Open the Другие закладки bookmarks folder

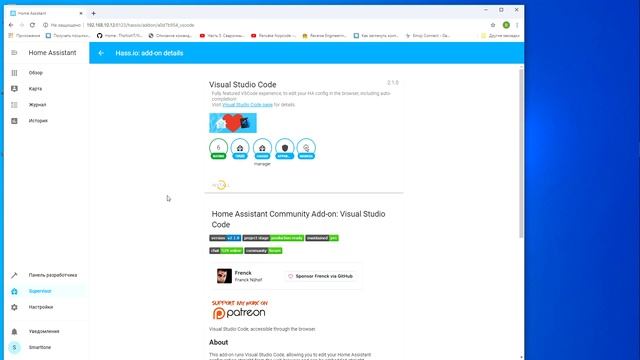(500, 36)
